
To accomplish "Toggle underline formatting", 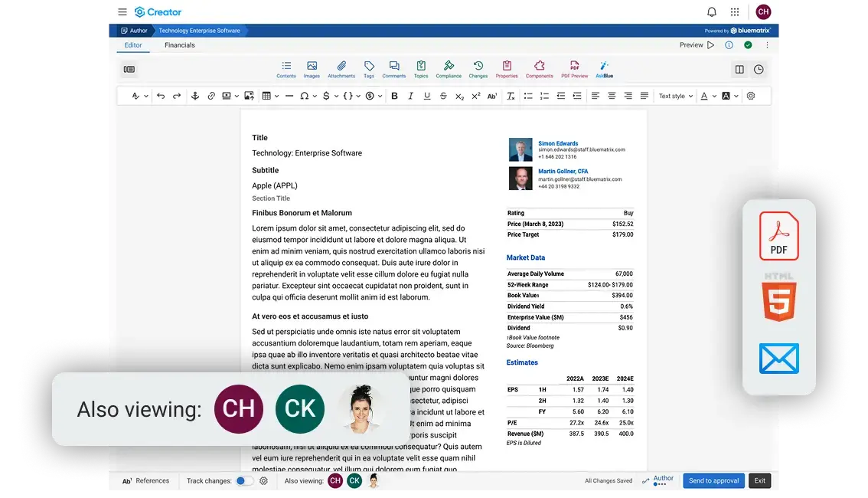I will [x=427, y=96].
